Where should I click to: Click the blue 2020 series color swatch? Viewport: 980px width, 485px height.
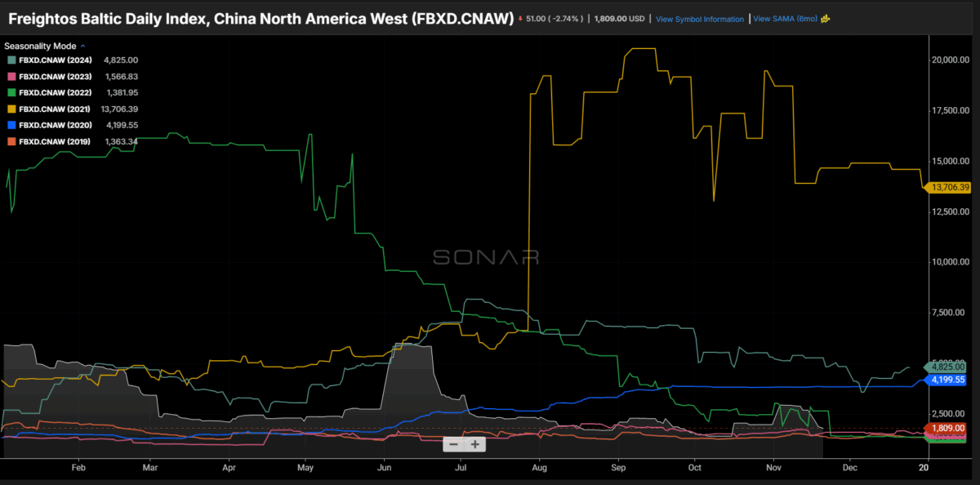[x=10, y=125]
